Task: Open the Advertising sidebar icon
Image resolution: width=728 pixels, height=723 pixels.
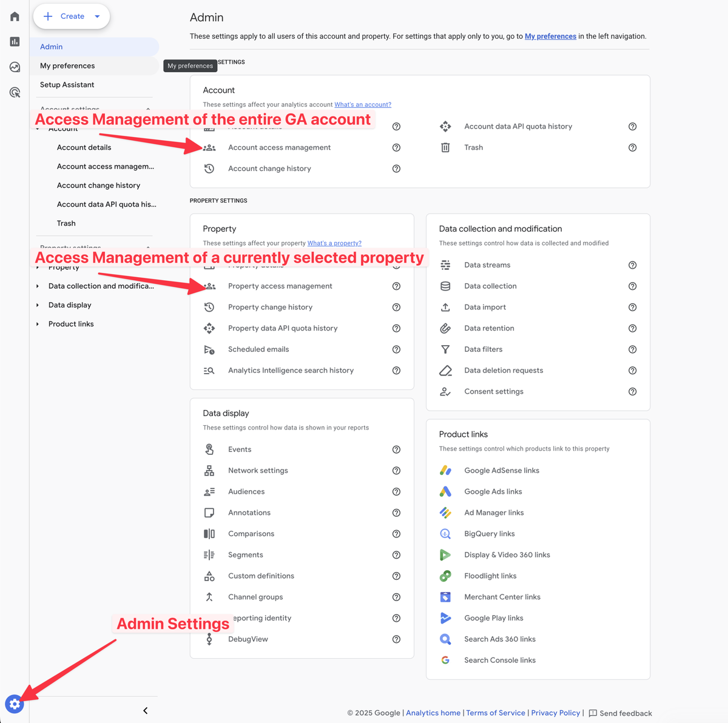Action: click(14, 92)
